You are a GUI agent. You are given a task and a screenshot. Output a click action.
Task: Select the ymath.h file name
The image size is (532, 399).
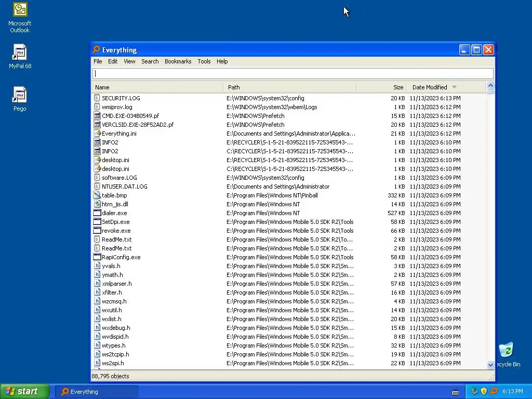click(112, 274)
